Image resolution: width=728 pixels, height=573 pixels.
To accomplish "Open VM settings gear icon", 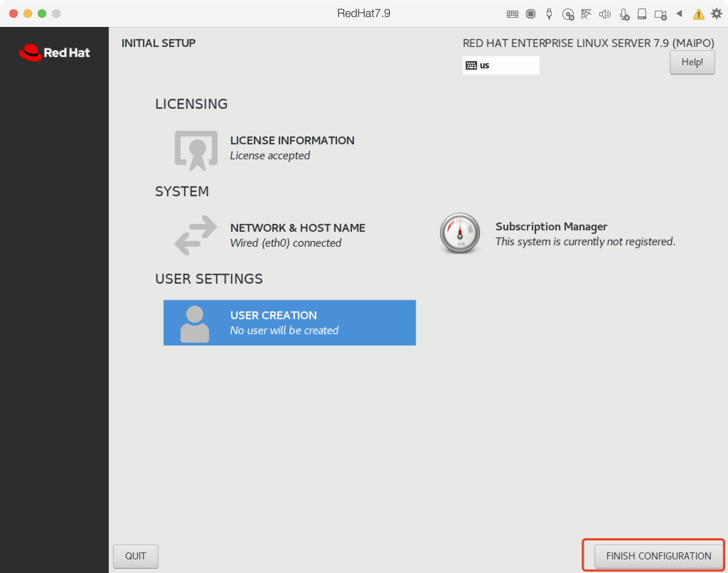I will [716, 14].
